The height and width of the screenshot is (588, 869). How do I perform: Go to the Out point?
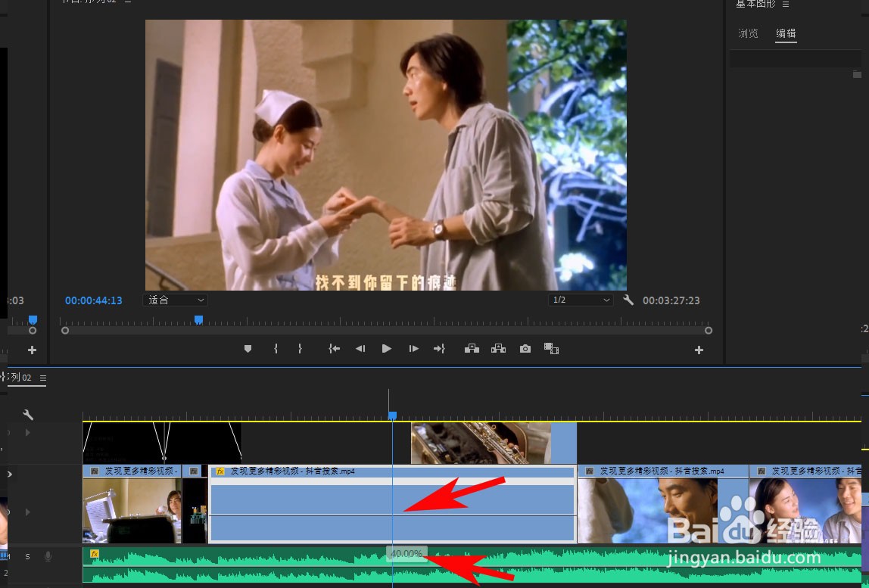pyautogui.click(x=439, y=349)
